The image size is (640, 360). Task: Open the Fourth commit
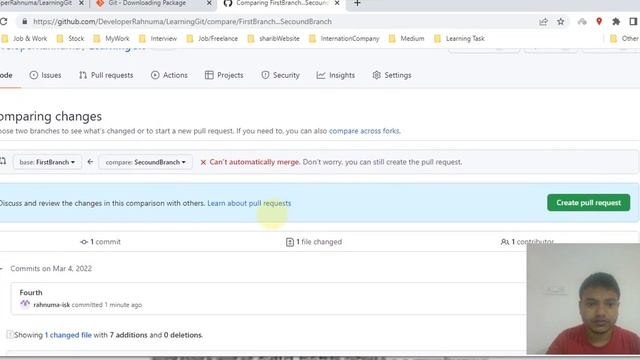(31, 293)
